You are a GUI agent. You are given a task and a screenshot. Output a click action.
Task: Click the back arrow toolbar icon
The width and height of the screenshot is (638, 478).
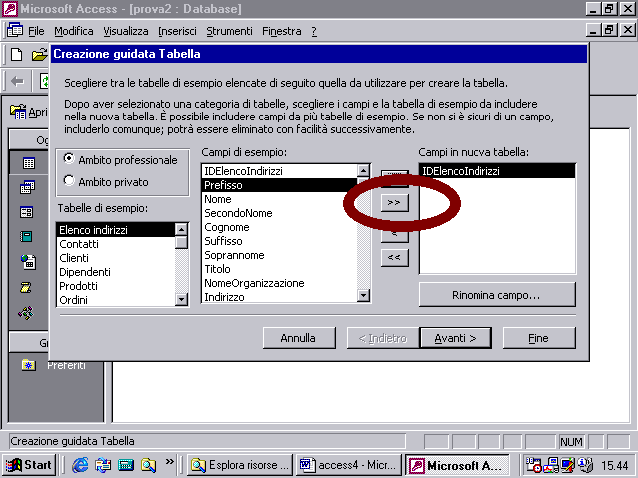coord(17,81)
